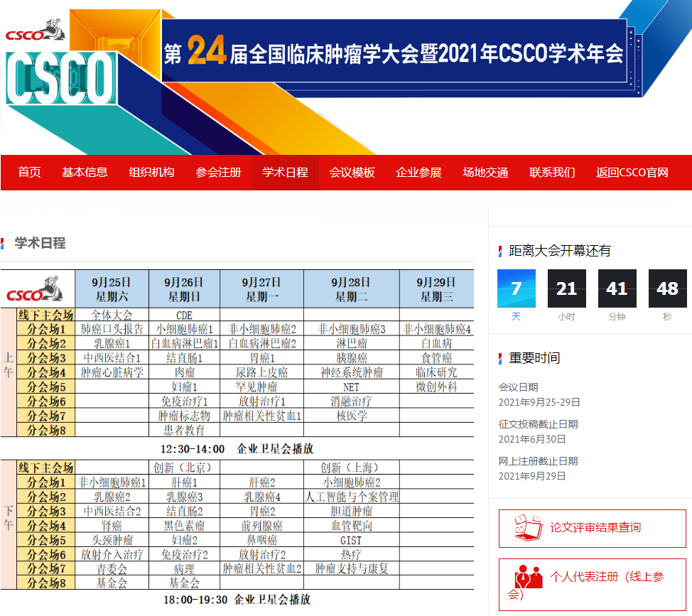Select the 9月27日 星期一 column header

[261, 289]
